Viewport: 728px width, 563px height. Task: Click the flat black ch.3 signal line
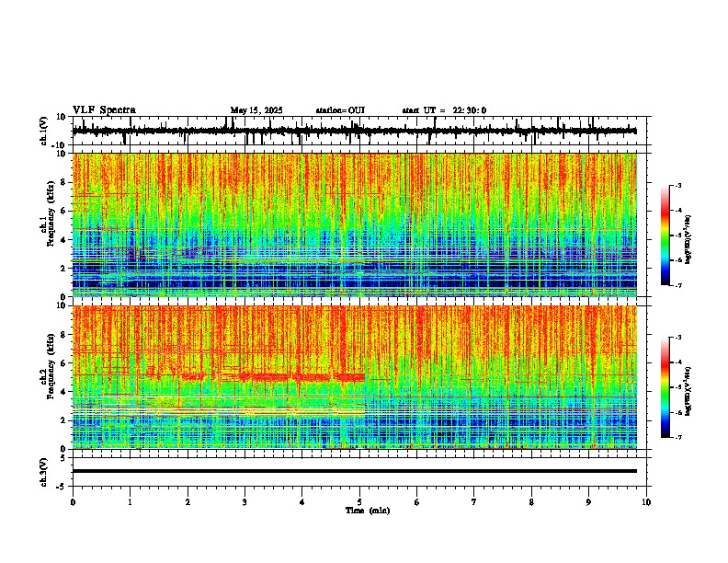coord(355,471)
